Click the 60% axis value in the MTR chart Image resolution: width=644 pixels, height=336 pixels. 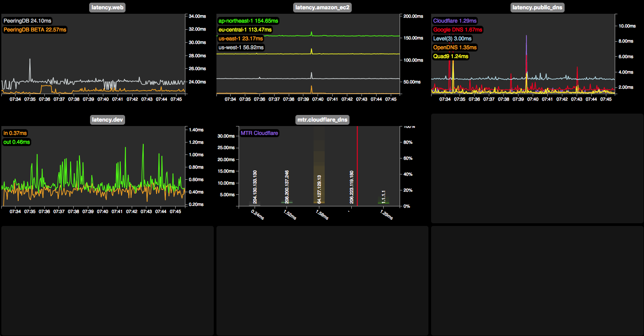[407, 158]
